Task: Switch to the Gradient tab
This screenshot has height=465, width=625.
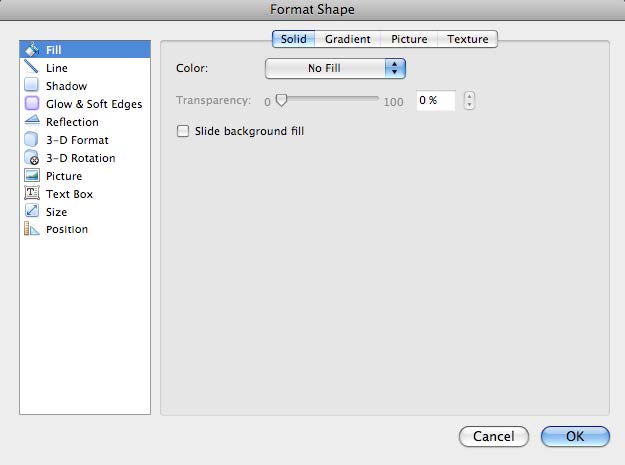Action: pyautogui.click(x=347, y=39)
